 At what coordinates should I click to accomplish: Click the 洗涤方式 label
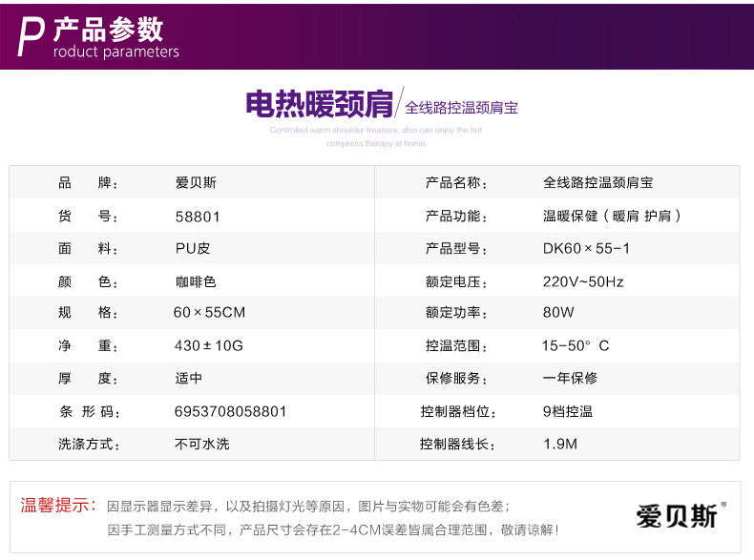89,445
